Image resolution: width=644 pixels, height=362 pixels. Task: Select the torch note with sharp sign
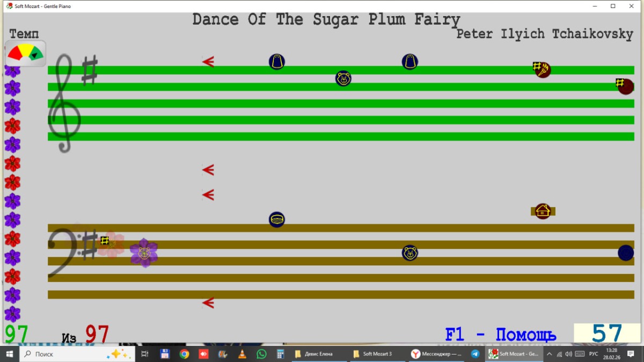point(542,70)
